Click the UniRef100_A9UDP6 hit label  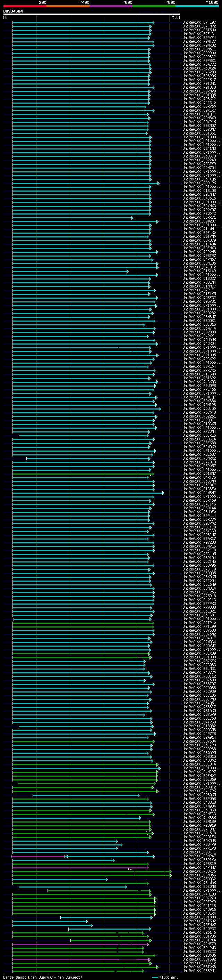(x=199, y=386)
